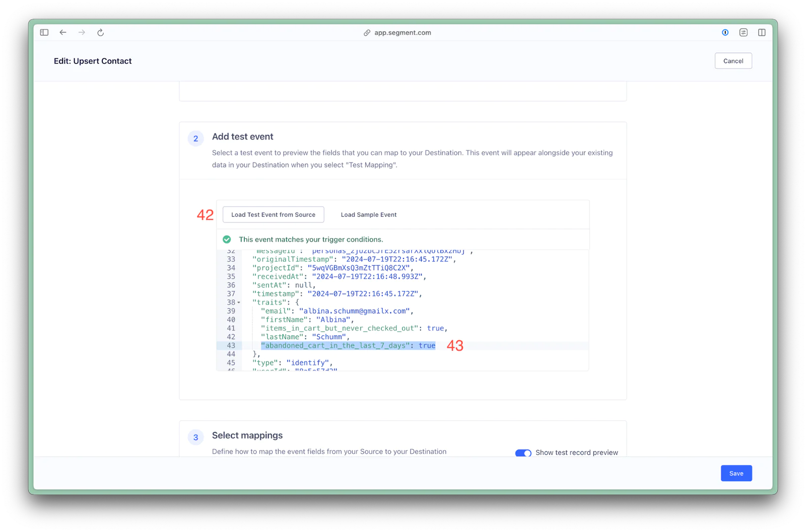This screenshot has width=806, height=532.
Task: Click the link icon beside app.segment.com
Action: coord(367,33)
